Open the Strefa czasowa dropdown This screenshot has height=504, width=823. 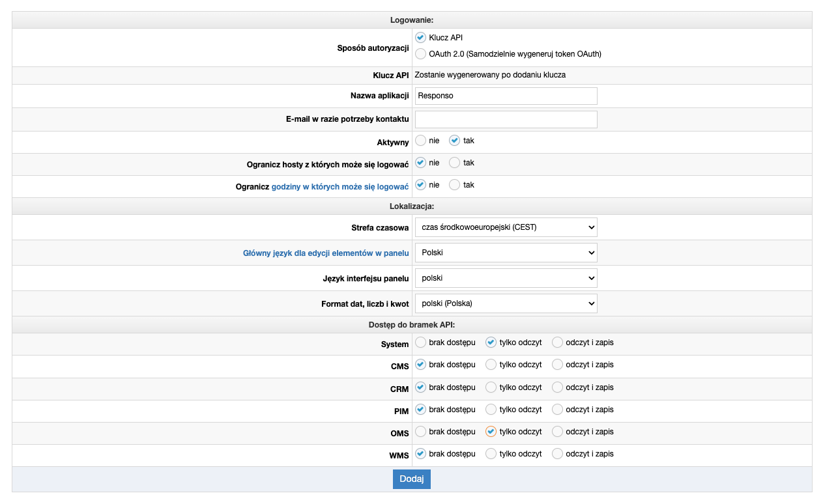(x=506, y=227)
